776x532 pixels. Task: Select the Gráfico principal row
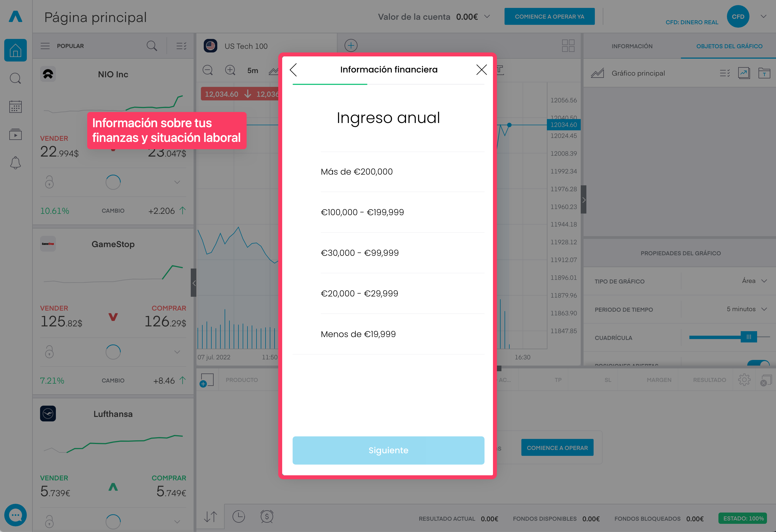679,73
